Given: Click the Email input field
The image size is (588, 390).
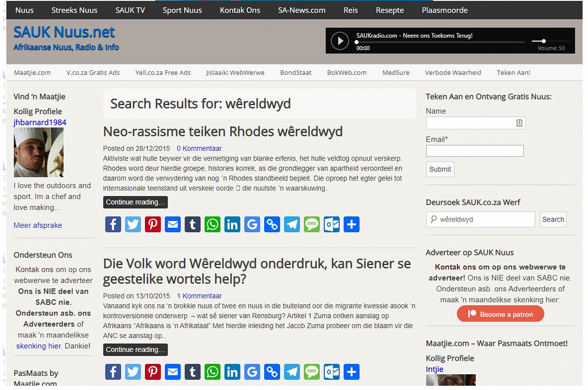Looking at the screenshot, I should (475, 151).
